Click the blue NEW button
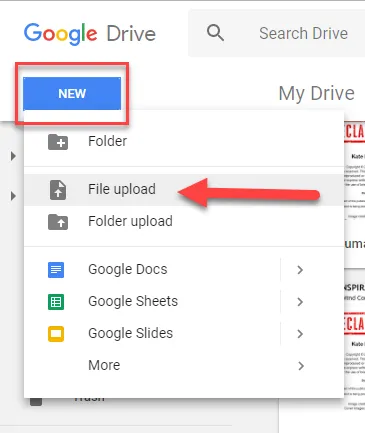The image size is (365, 433). pyautogui.click(x=72, y=94)
